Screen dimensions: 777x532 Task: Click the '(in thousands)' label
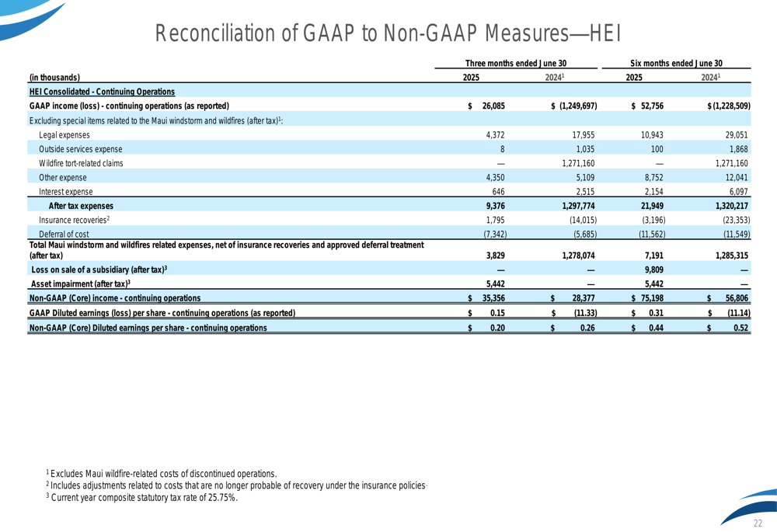[x=54, y=77]
